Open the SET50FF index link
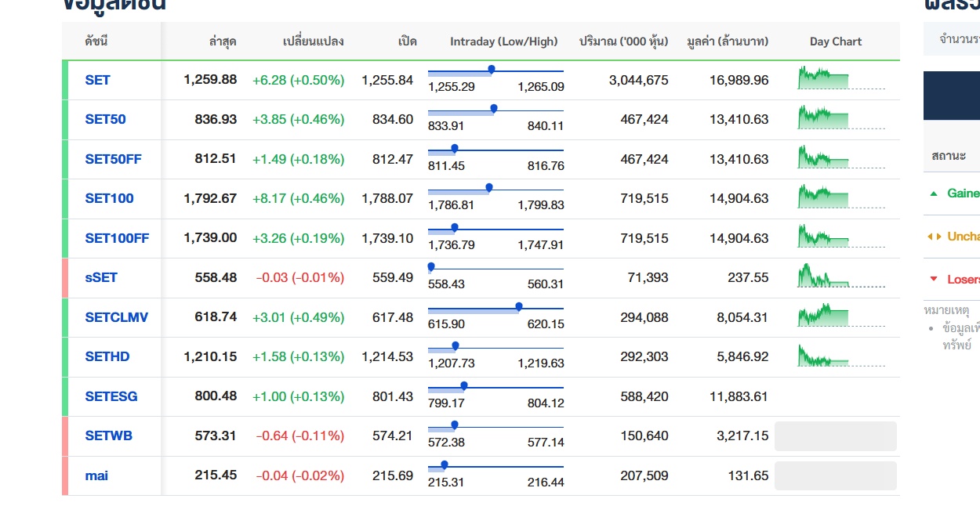The width and height of the screenshot is (980, 506). point(113,159)
